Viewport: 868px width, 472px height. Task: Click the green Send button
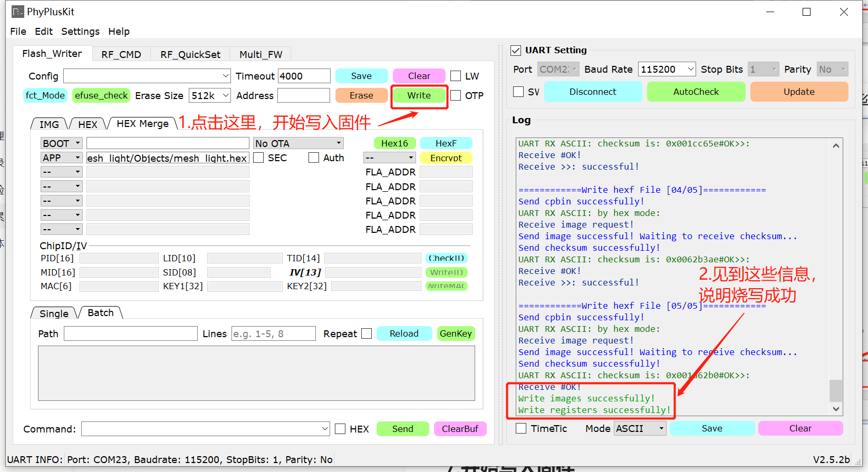coord(402,429)
